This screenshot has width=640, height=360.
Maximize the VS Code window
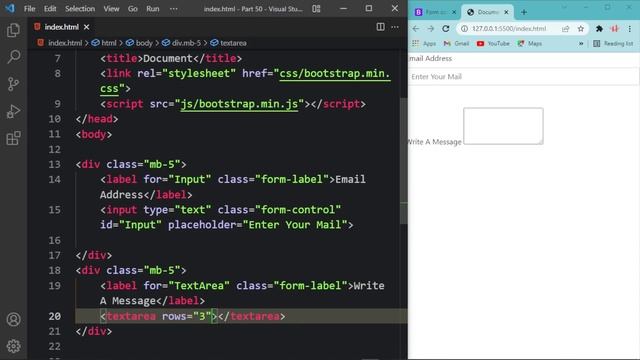(x=369, y=9)
